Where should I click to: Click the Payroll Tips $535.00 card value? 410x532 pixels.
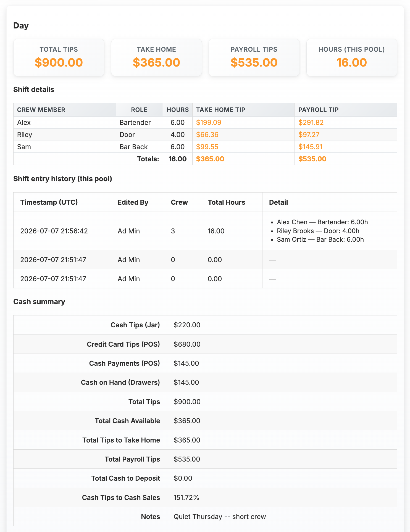(x=254, y=62)
